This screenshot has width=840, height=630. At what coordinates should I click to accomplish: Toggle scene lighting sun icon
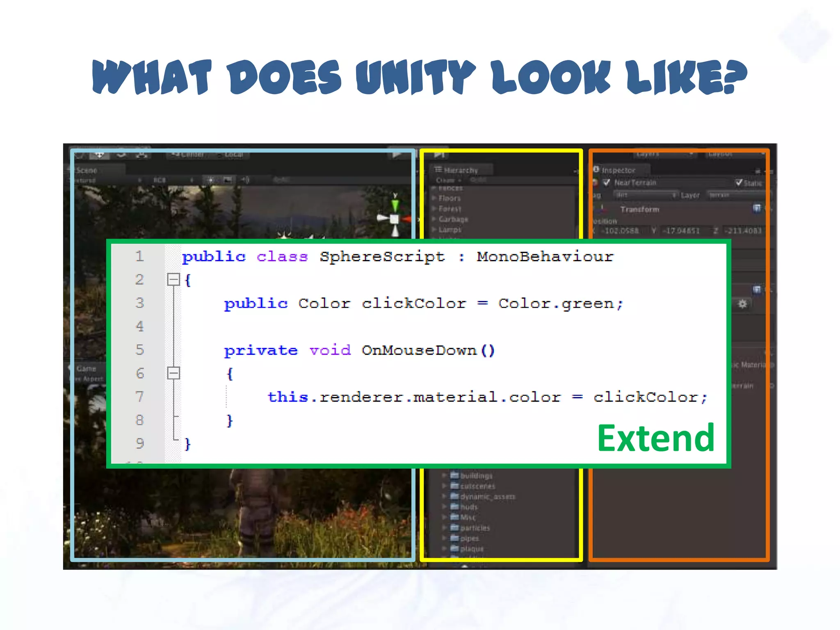click(x=210, y=180)
